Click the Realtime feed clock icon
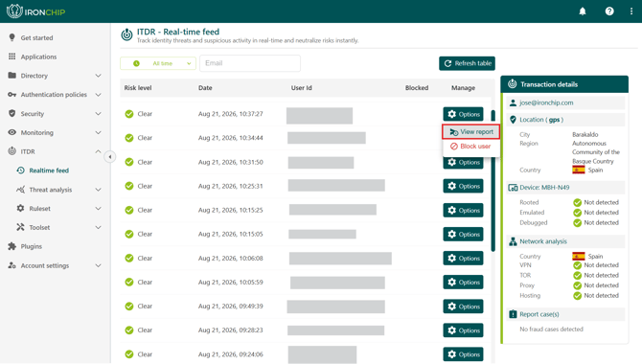 click(20, 171)
